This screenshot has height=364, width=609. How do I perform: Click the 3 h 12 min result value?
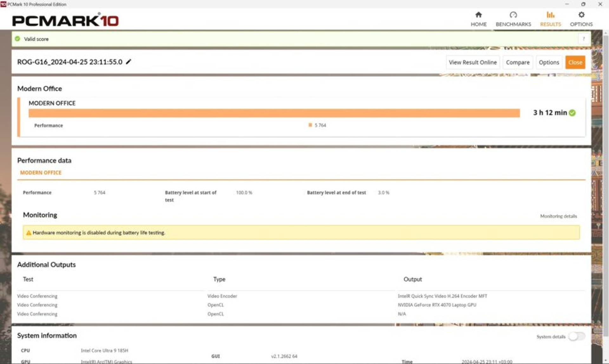coord(550,113)
